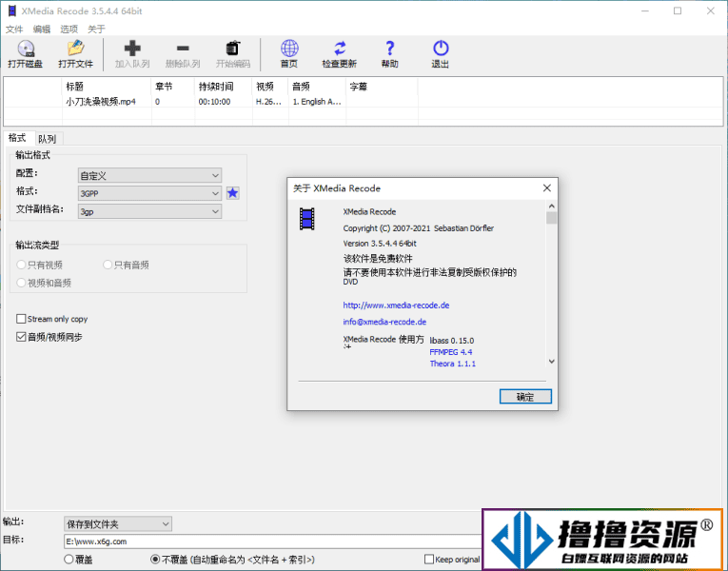Click the 00:10:00 duration cell
The image size is (728, 571).
(x=214, y=102)
